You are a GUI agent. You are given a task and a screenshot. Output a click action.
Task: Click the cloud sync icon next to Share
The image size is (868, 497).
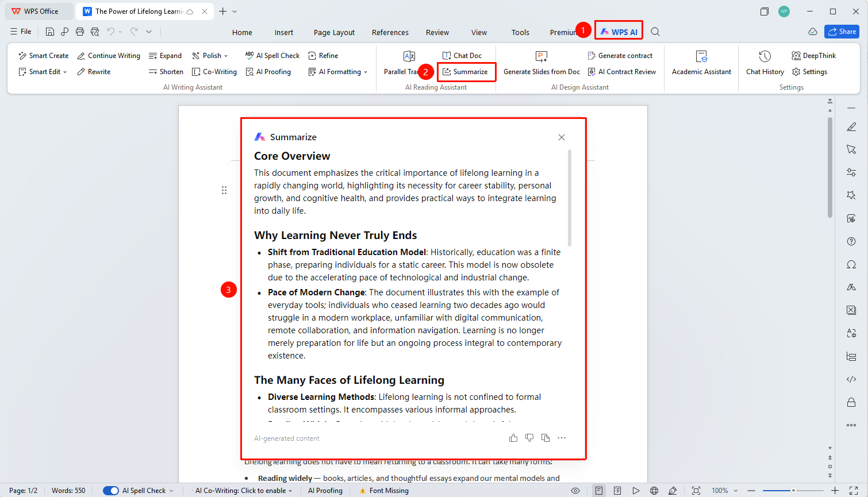click(813, 32)
